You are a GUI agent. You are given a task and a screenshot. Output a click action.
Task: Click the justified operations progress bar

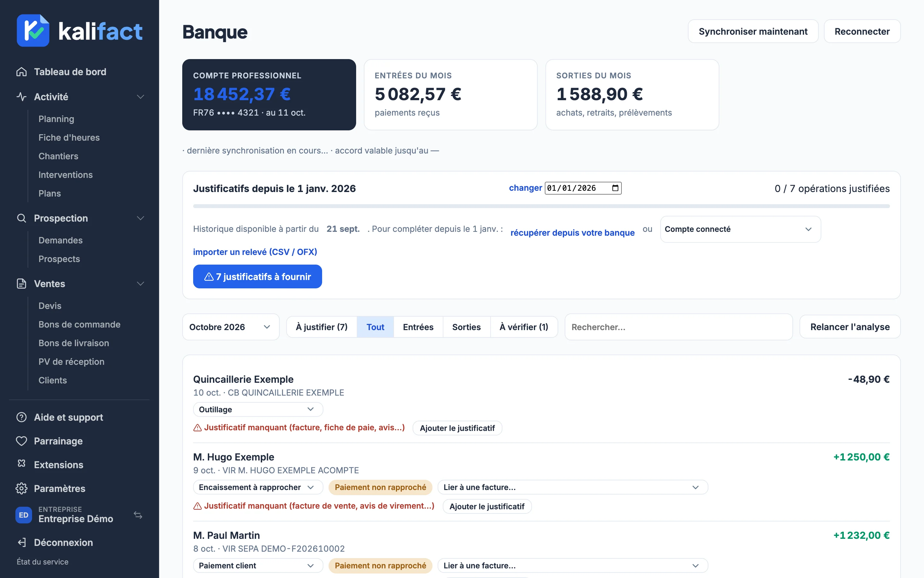(x=541, y=206)
